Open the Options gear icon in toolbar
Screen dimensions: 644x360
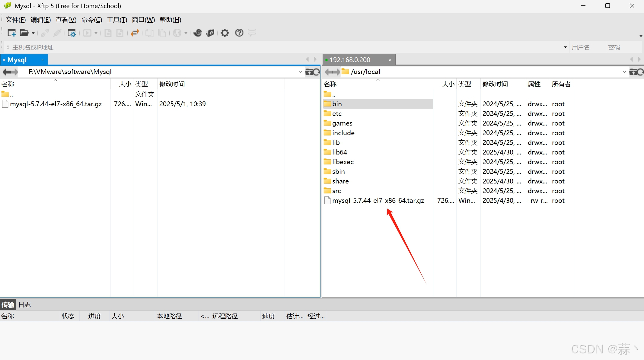[225, 33]
